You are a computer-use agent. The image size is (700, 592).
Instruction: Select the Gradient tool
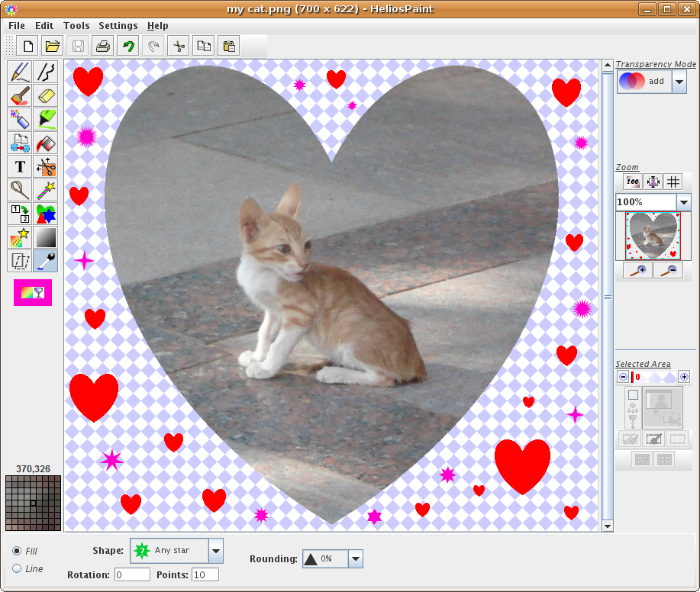click(x=46, y=237)
